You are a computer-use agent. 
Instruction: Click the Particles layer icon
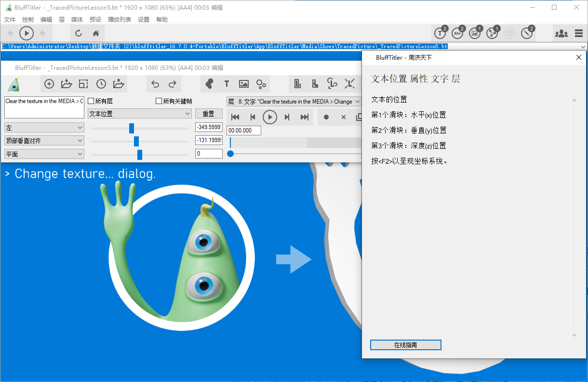pos(261,84)
